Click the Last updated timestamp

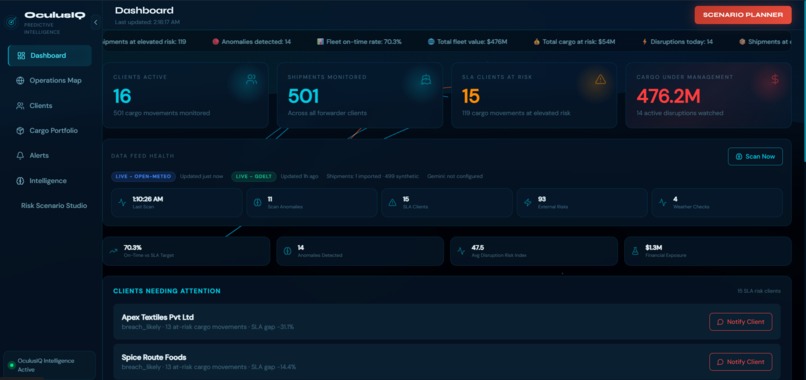tap(147, 22)
